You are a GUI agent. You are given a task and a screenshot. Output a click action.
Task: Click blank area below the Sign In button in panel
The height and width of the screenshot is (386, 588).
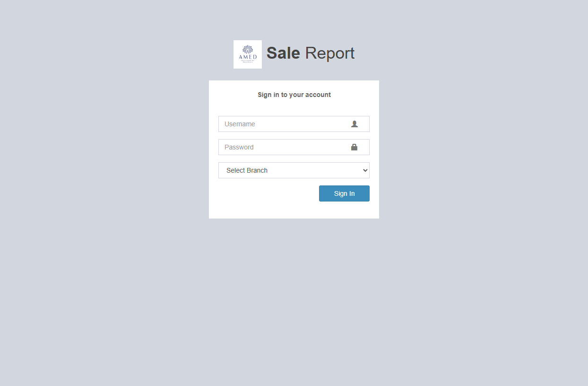(294, 211)
